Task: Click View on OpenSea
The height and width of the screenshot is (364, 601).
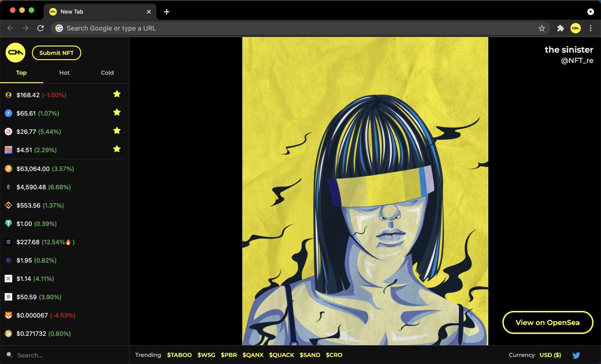Action: [x=548, y=322]
